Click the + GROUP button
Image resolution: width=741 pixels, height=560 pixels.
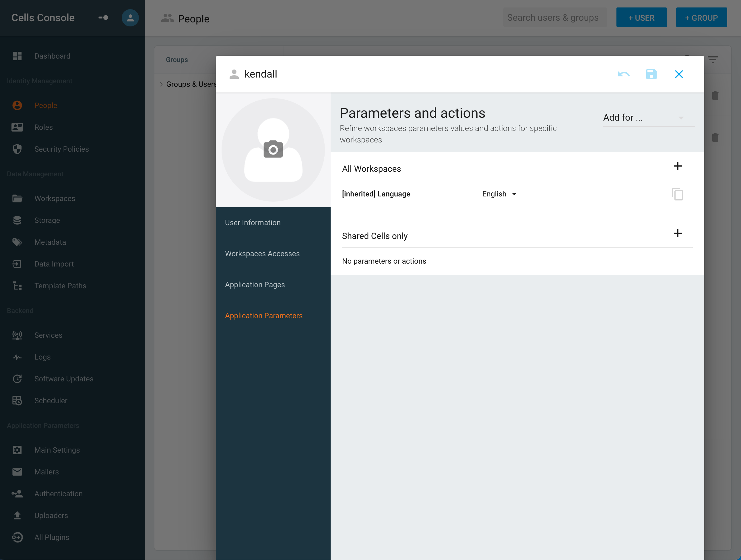pos(701,18)
